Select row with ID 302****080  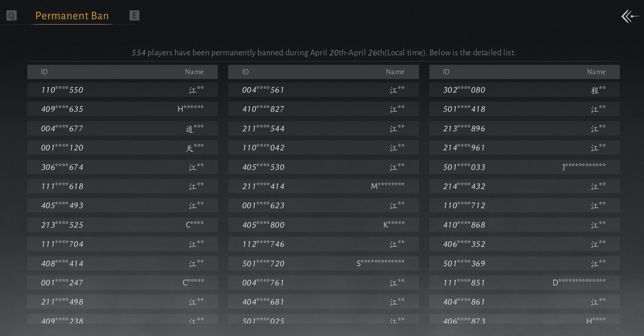[x=524, y=90]
